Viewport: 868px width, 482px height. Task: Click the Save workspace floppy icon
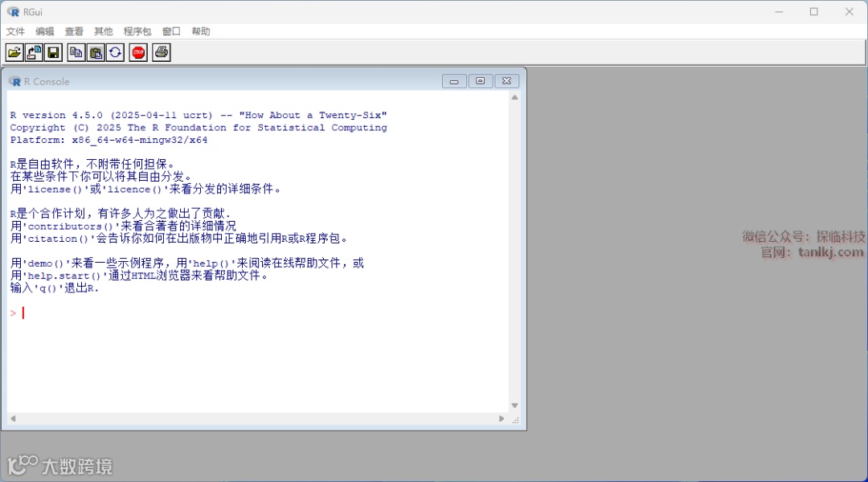(x=53, y=52)
